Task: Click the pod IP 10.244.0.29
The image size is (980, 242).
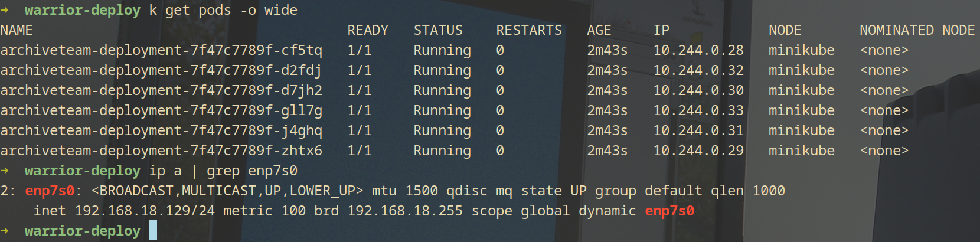Action: click(x=698, y=151)
